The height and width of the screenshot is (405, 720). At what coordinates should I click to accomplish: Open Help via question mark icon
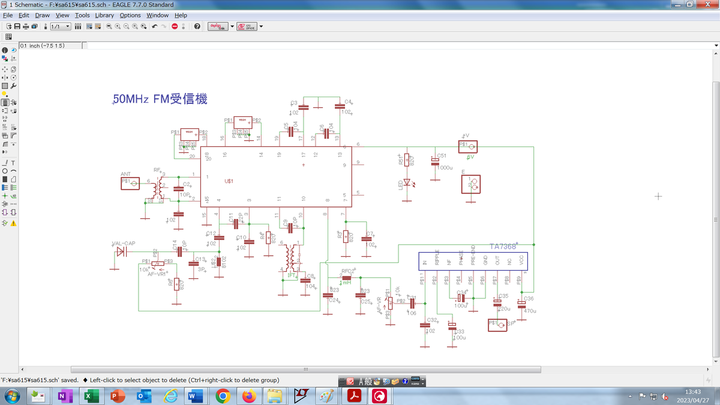click(197, 26)
